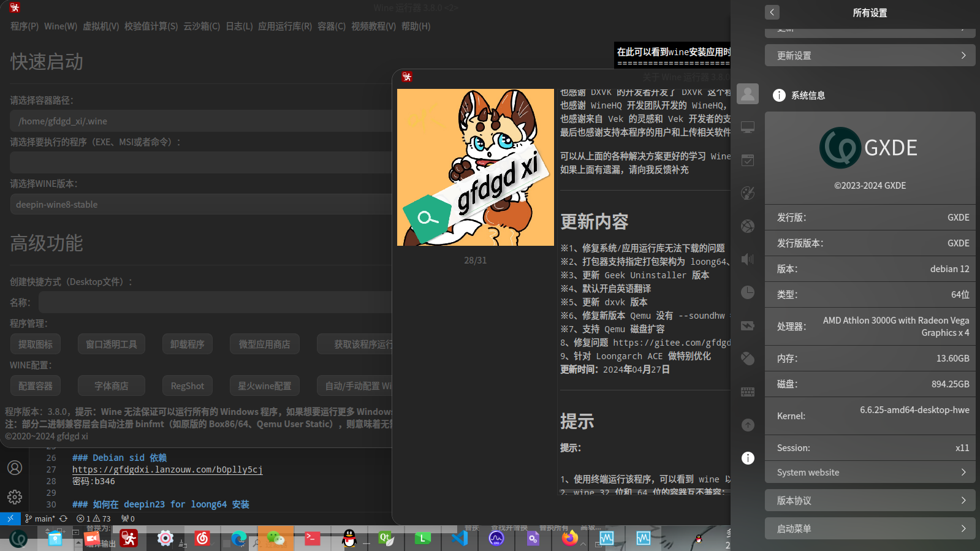The image size is (980, 551).
Task: Open the Keyboard settings sidebar icon
Action: [x=748, y=392]
